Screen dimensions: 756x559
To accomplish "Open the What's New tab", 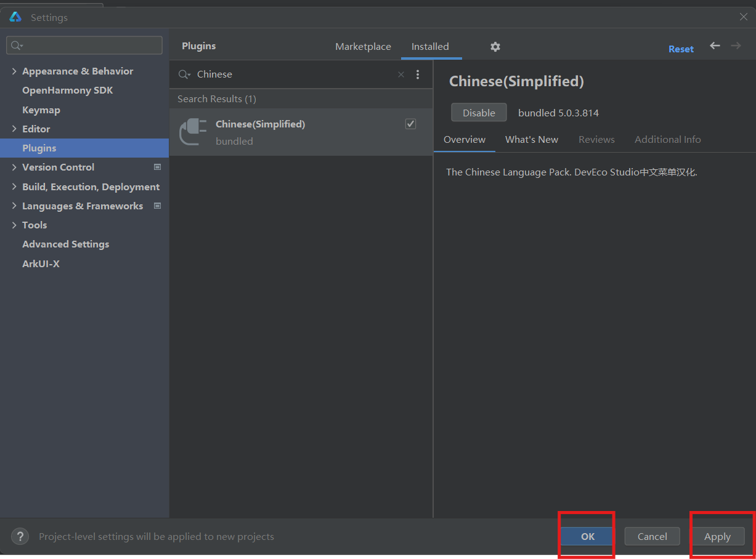I will (531, 140).
